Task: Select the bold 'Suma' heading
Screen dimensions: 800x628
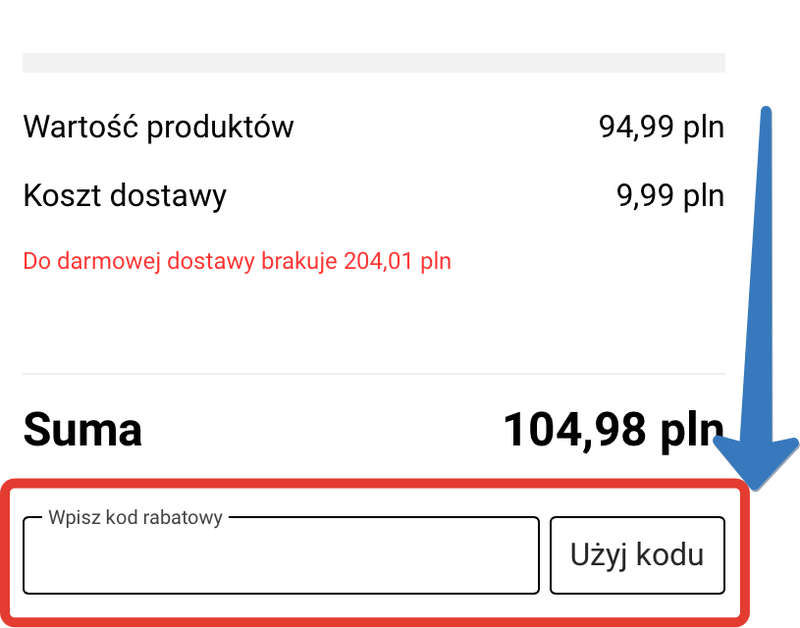Action: click(x=82, y=430)
